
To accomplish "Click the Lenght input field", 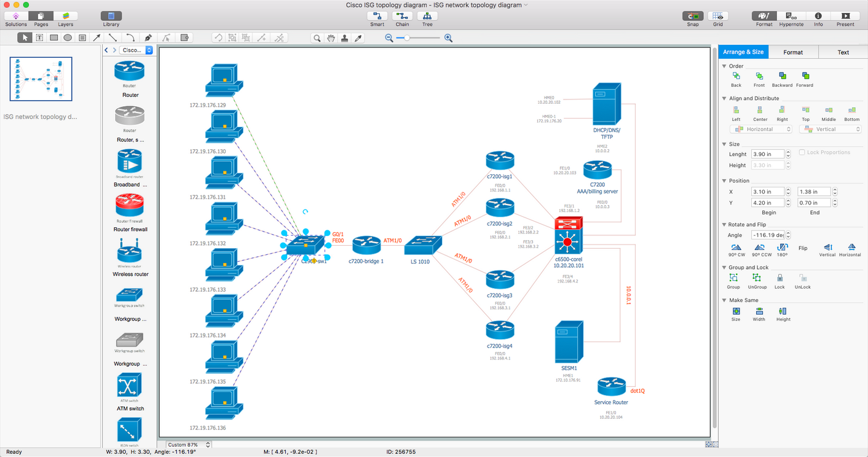I will point(768,154).
